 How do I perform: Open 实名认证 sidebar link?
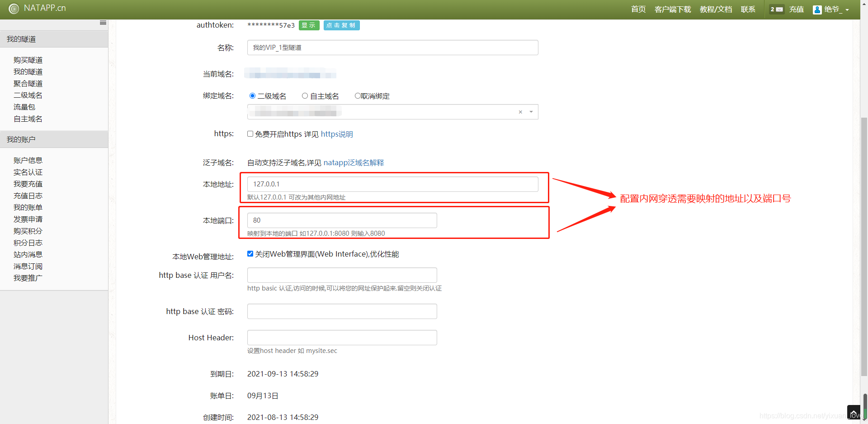click(x=28, y=172)
